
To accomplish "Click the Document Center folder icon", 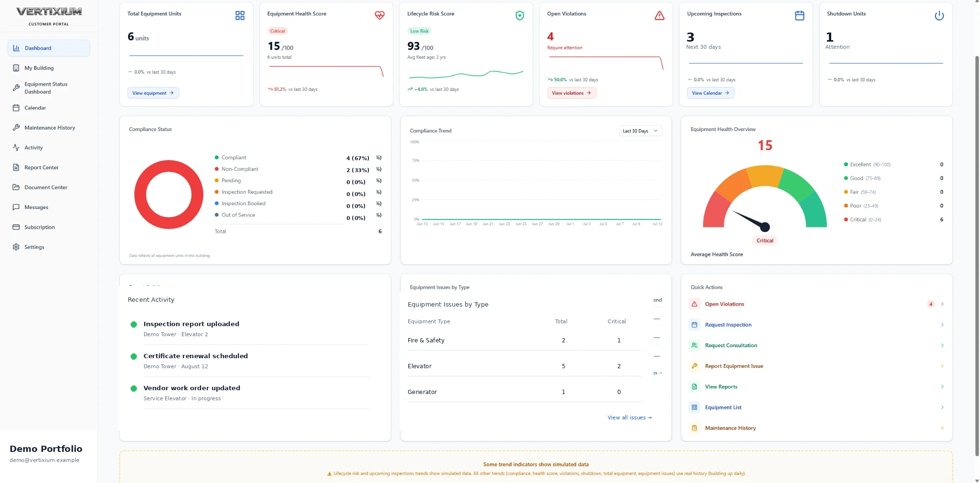I will tap(16, 187).
